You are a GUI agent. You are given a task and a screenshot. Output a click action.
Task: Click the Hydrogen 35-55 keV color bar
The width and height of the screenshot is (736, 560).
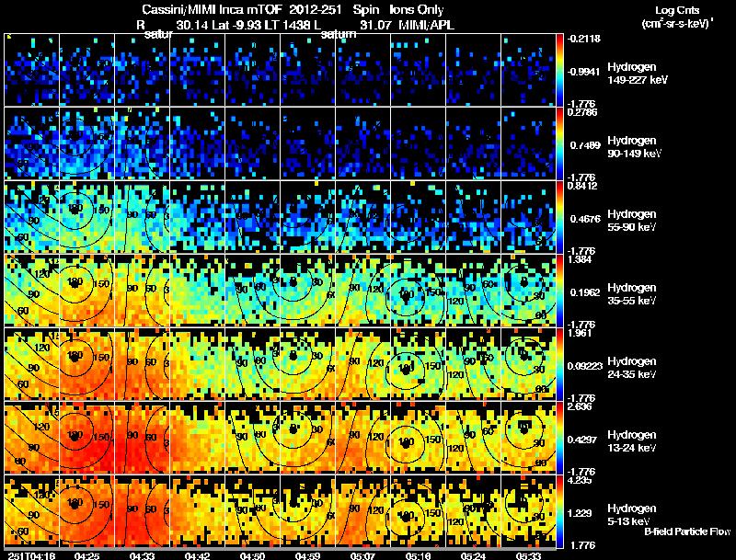tap(559, 291)
